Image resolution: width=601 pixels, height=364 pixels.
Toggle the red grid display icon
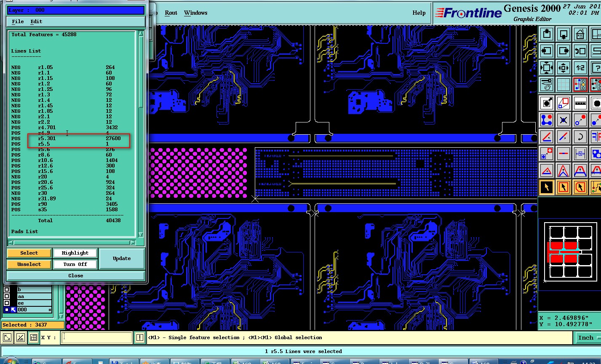pyautogui.click(x=564, y=85)
